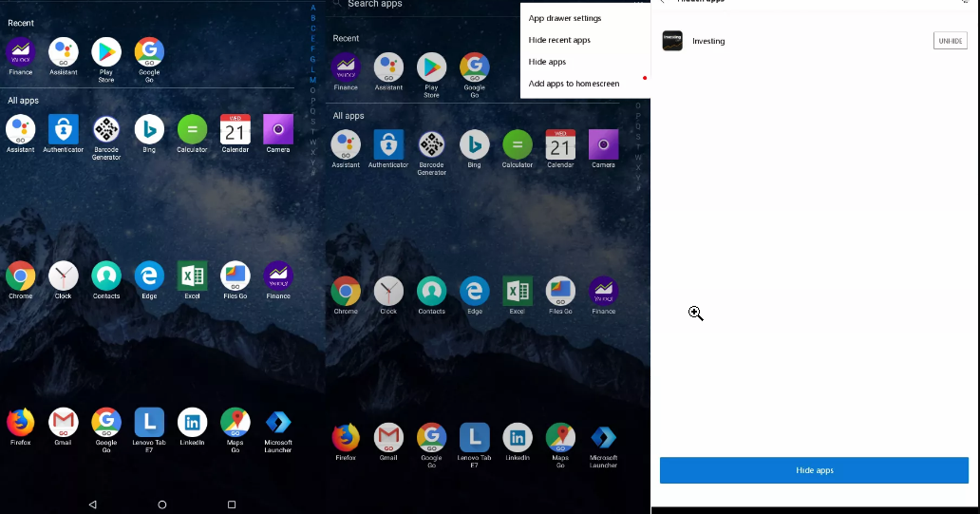Open Excel app in left drawer

click(192, 276)
